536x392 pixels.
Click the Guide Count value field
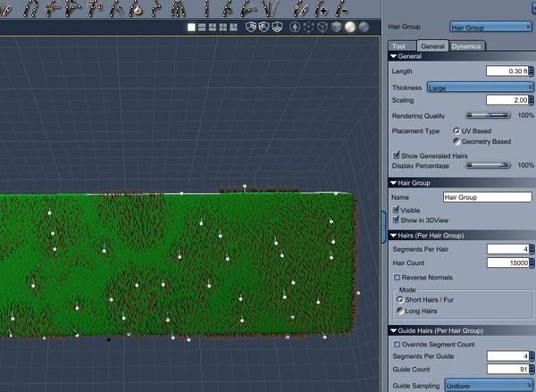pos(508,369)
